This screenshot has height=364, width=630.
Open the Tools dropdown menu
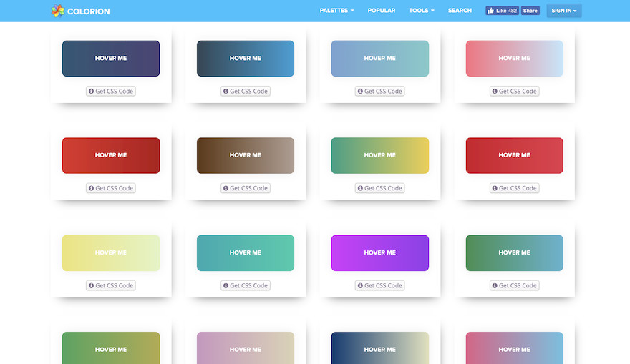(x=421, y=11)
